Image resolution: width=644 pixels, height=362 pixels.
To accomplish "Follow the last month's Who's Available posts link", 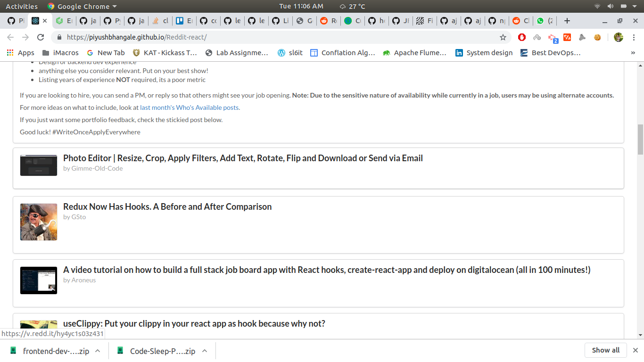I will (x=189, y=107).
